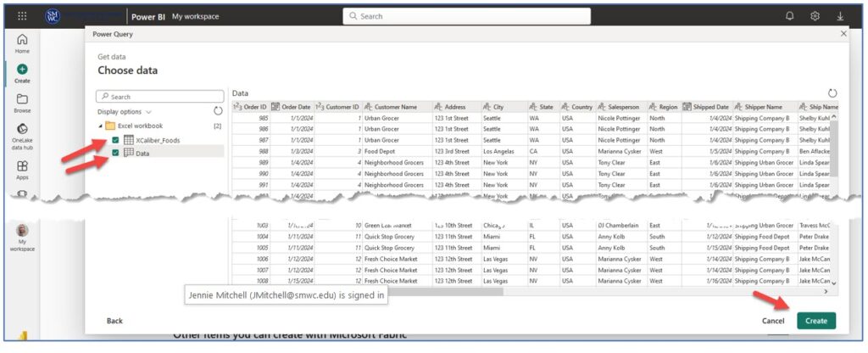The height and width of the screenshot is (353, 868).
Task: Click the Create button
Action: tap(816, 321)
